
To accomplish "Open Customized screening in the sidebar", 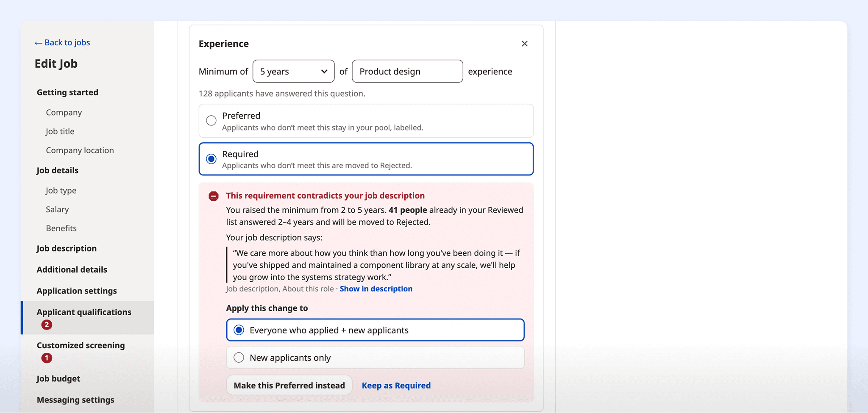I will [x=81, y=345].
